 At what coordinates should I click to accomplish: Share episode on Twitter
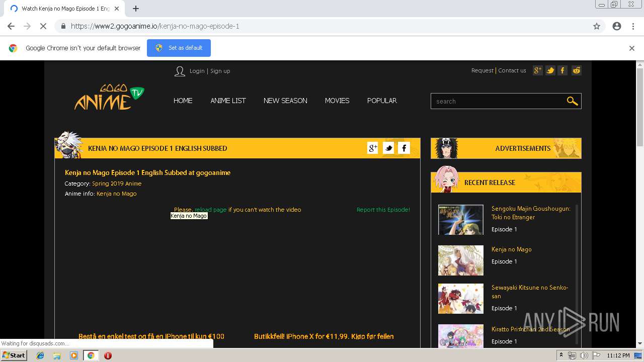[388, 148]
